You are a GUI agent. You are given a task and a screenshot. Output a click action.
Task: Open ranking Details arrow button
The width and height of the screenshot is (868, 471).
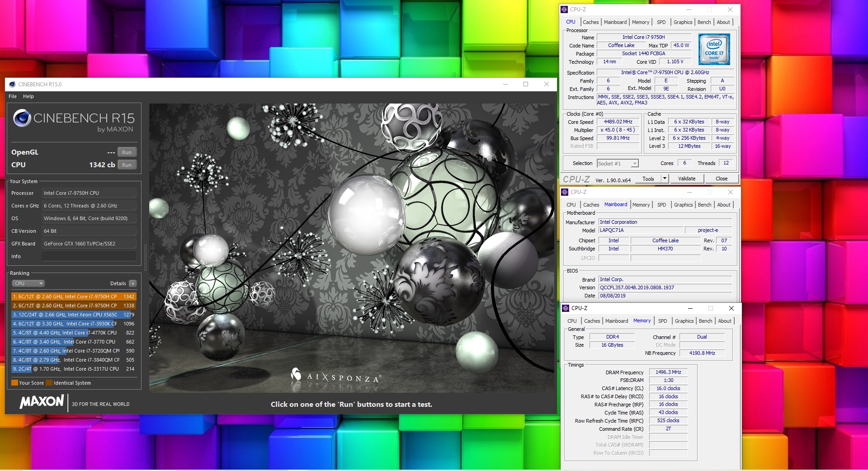(x=132, y=283)
